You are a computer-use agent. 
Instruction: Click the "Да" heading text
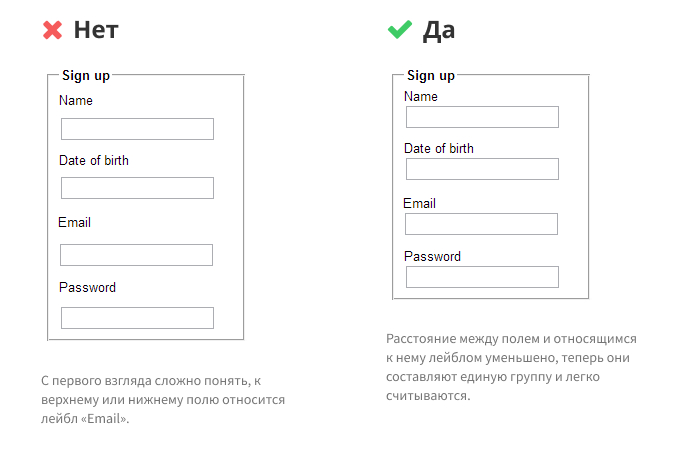coord(439,31)
